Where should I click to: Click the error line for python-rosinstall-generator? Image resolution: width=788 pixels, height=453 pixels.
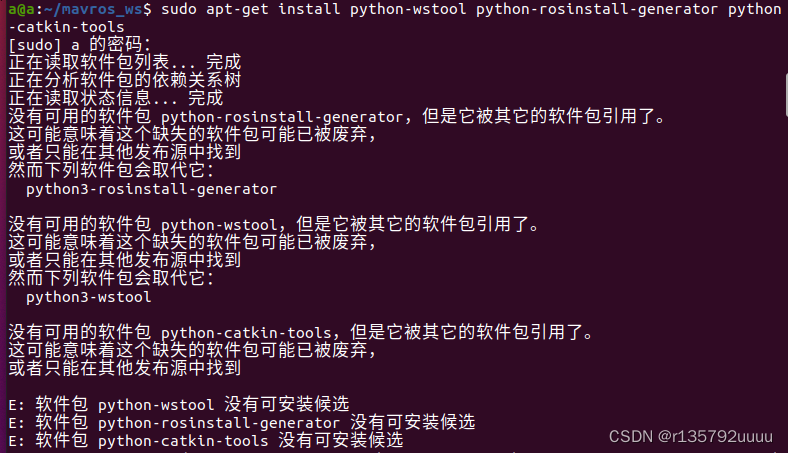point(241,422)
